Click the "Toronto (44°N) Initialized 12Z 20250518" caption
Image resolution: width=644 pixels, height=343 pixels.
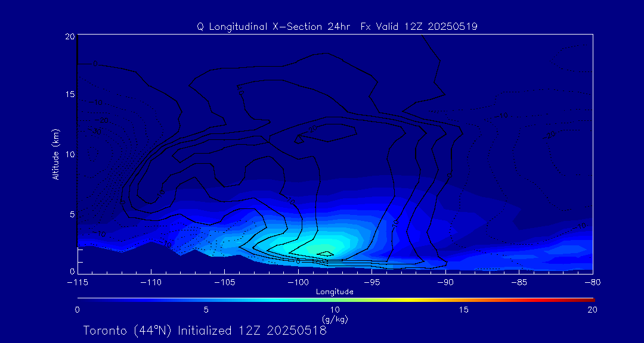pos(205,330)
